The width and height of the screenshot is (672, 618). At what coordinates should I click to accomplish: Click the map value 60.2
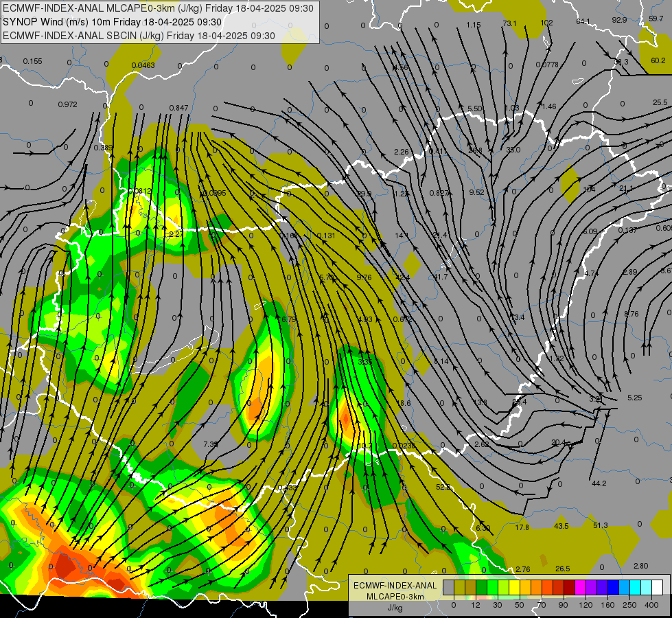click(x=658, y=60)
